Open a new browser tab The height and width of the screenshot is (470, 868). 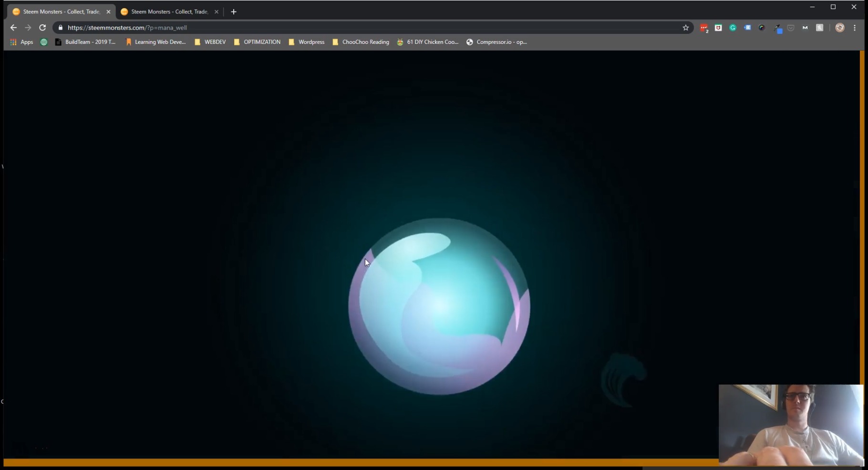point(234,11)
